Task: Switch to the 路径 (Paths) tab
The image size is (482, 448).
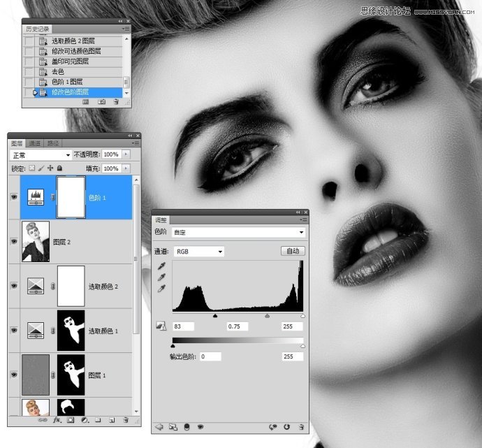Action: pos(52,143)
